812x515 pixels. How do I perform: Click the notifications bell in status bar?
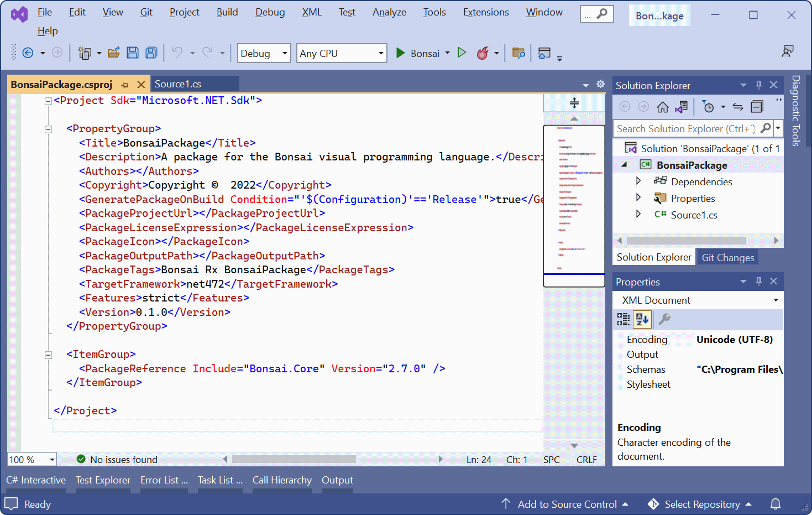coord(776,504)
